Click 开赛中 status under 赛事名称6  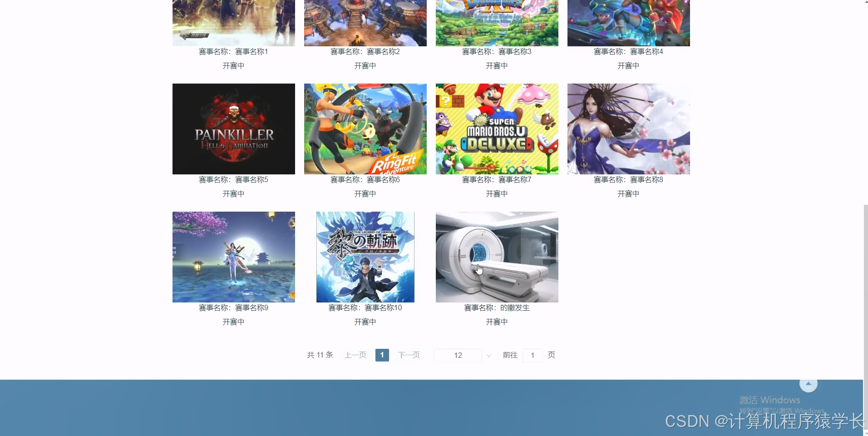pyautogui.click(x=365, y=194)
